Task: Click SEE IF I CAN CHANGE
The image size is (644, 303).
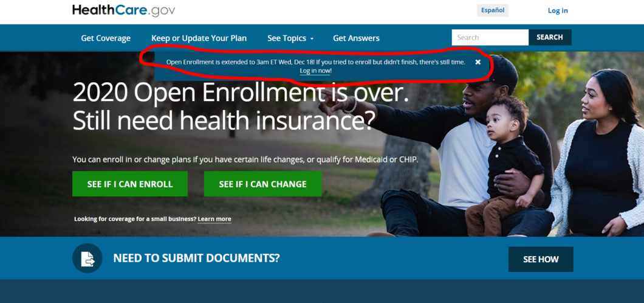Action: click(262, 184)
